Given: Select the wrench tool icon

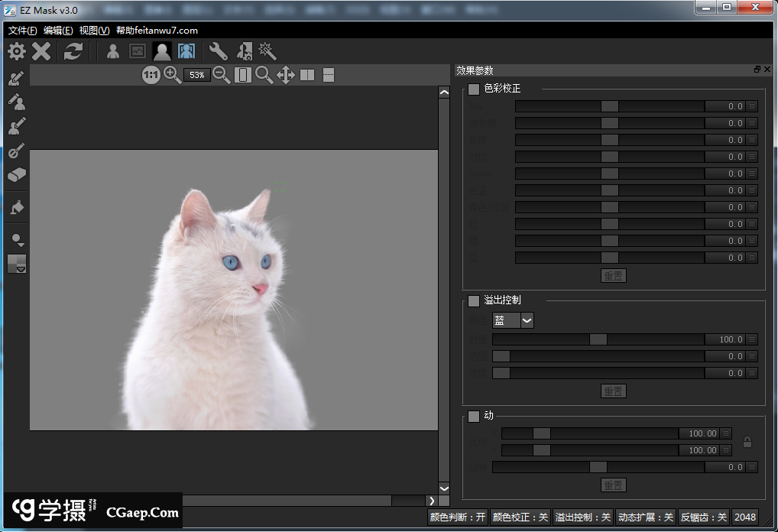Looking at the screenshot, I should [219, 51].
